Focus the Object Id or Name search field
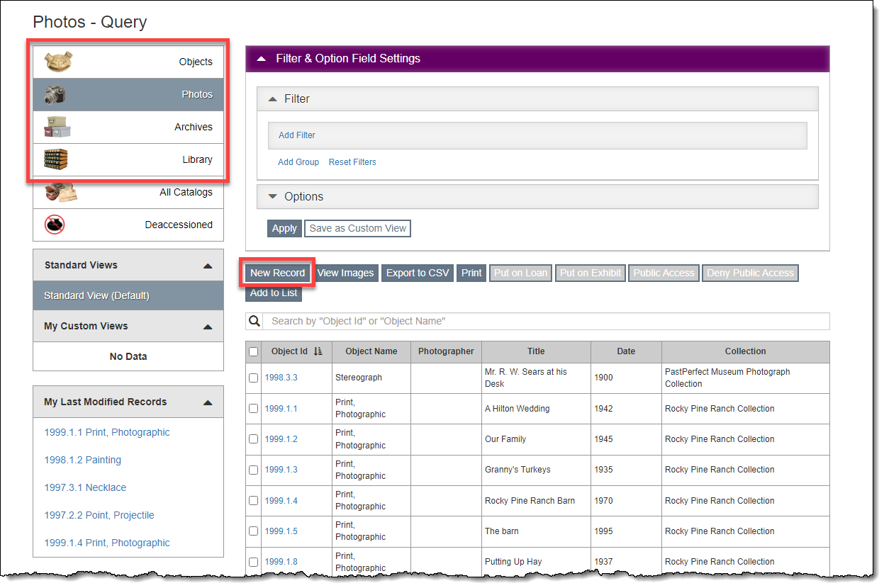Image resolution: width=884 pixels, height=588 pixels. [546, 321]
